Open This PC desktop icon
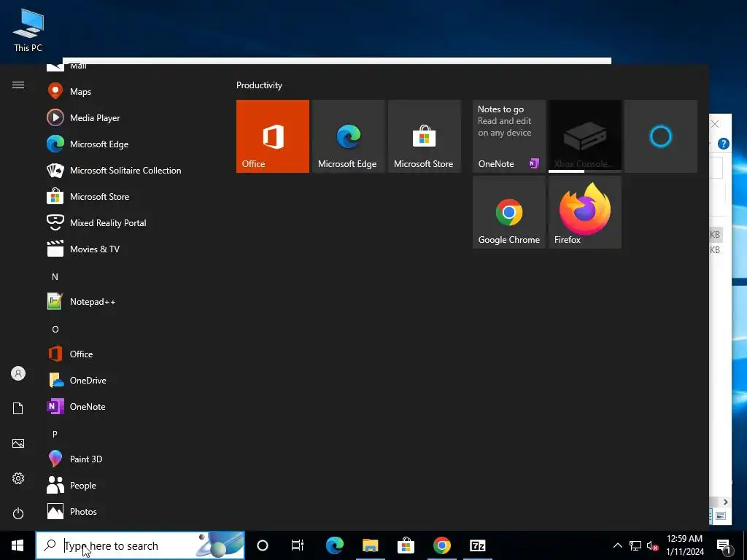 pyautogui.click(x=28, y=29)
